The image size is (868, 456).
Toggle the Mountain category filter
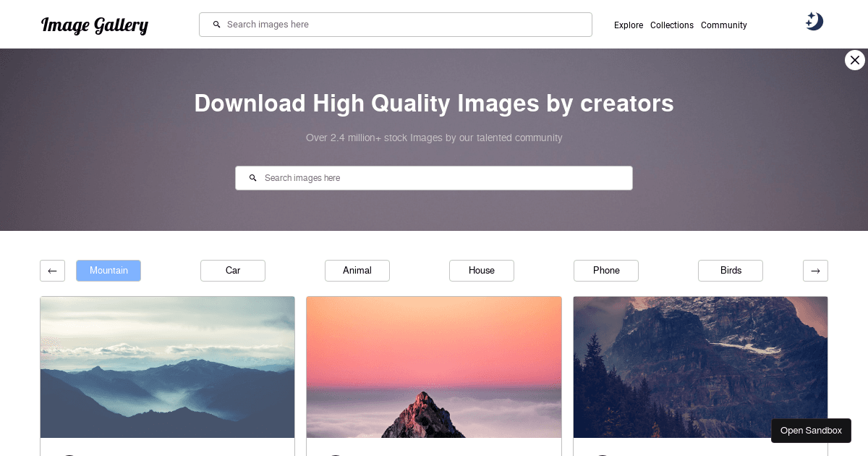click(x=109, y=270)
